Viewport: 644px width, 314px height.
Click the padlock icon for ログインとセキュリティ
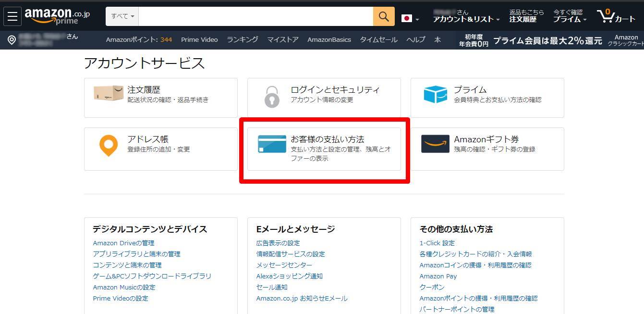point(272,97)
